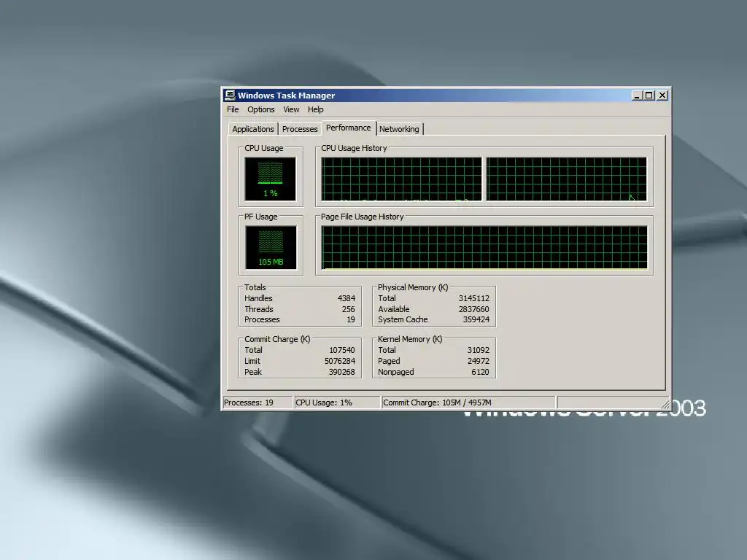
Task: Click Kernel Memory Nonpaged value 6120
Action: click(x=480, y=372)
